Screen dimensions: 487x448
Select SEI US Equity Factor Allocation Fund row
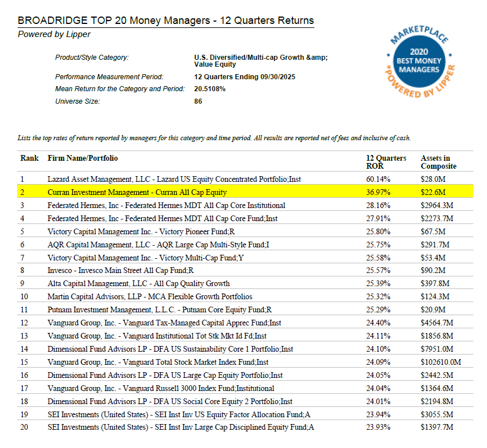[x=245, y=414]
